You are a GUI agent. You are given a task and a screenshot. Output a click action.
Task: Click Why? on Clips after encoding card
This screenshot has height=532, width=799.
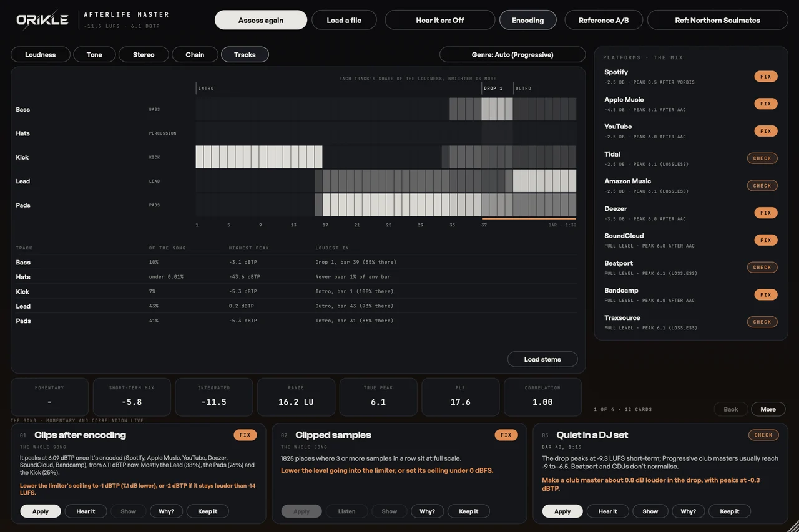point(166,511)
